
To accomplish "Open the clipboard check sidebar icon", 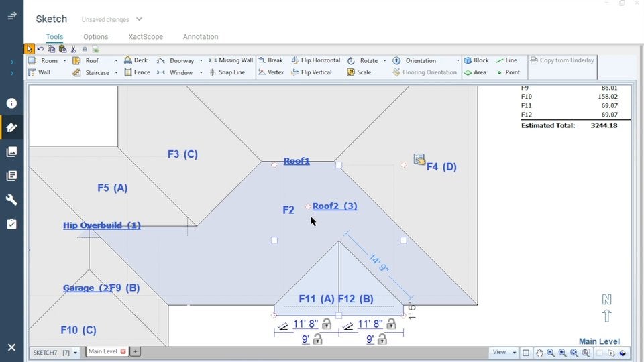I will pyautogui.click(x=11, y=224).
